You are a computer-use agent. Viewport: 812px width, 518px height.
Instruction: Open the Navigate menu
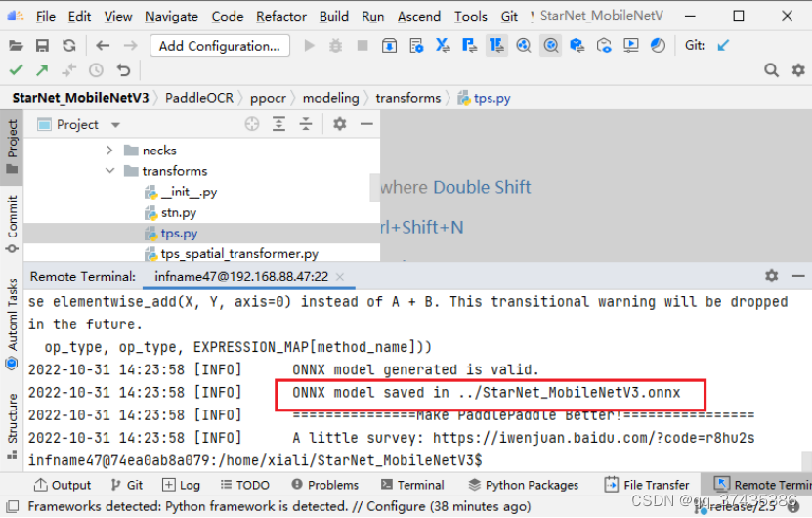coord(171,17)
